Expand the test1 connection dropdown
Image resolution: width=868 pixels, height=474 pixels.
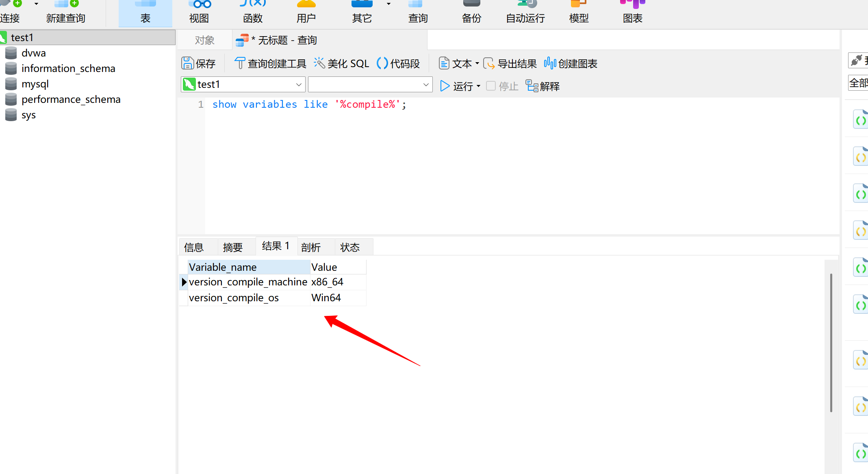[x=299, y=85]
